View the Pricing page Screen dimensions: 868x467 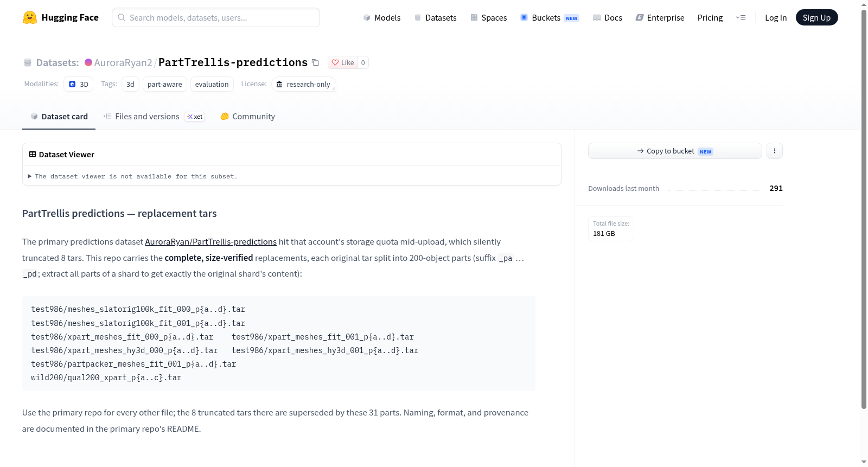point(710,18)
